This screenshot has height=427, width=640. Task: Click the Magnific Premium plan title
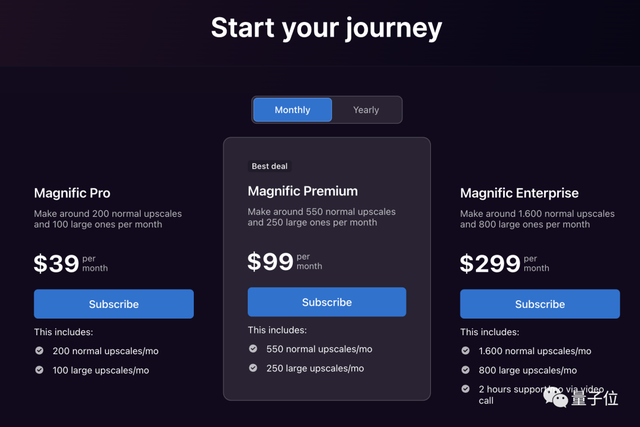coord(302,191)
